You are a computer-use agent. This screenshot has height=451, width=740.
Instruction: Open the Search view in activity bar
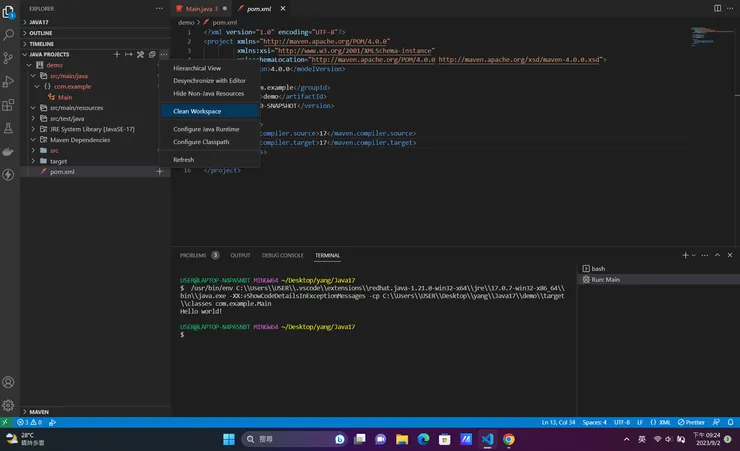[9, 33]
